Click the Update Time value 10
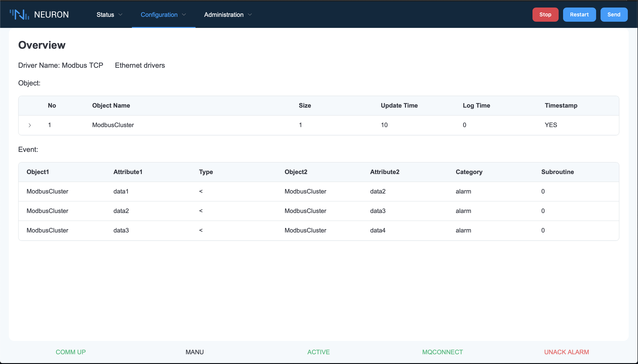Viewport: 638px width, 364px height. point(384,125)
